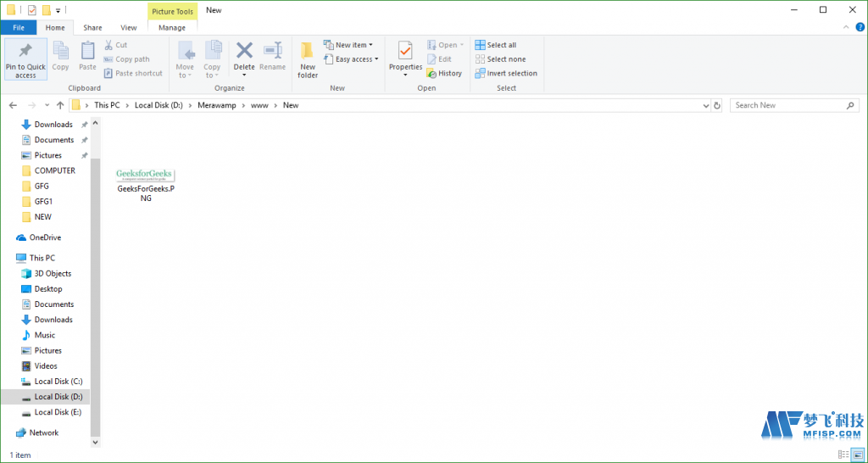This screenshot has width=868, height=463.
Task: Expand address bar history dropdown
Action: [706, 105]
